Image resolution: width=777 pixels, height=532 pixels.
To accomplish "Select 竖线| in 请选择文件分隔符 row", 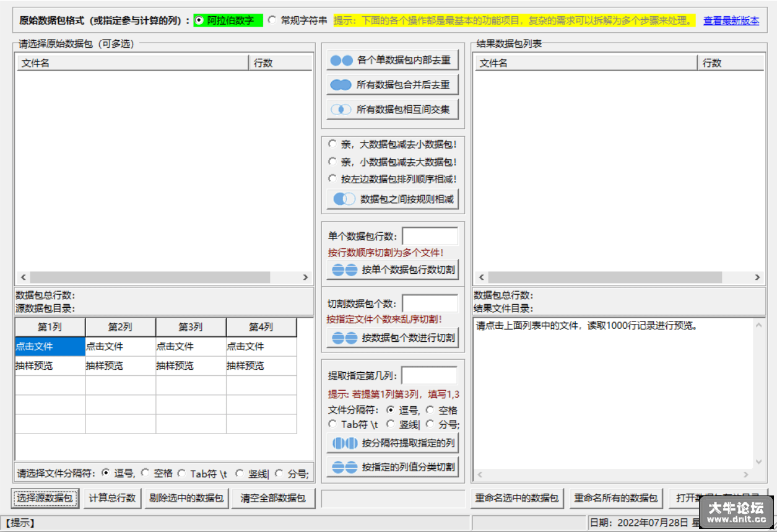I will (252, 473).
